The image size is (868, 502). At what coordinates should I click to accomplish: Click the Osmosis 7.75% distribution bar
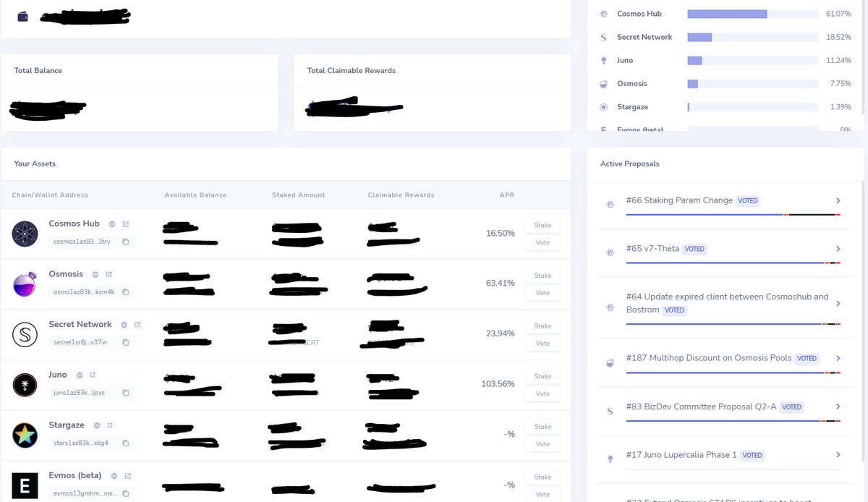(x=752, y=84)
